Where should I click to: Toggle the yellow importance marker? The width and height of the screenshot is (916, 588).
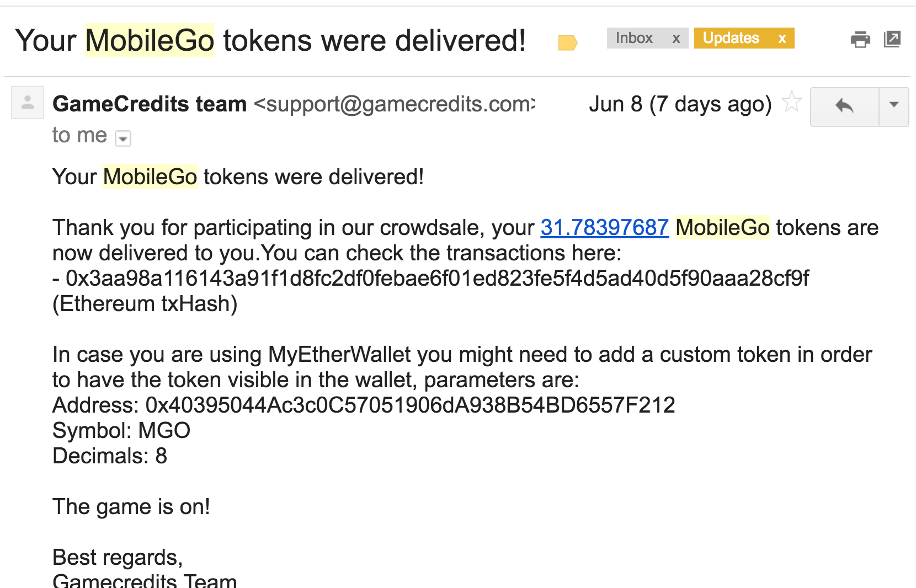568,42
